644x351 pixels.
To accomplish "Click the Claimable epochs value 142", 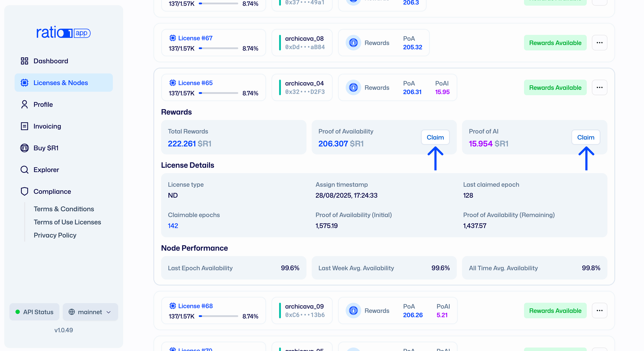I will (x=173, y=226).
